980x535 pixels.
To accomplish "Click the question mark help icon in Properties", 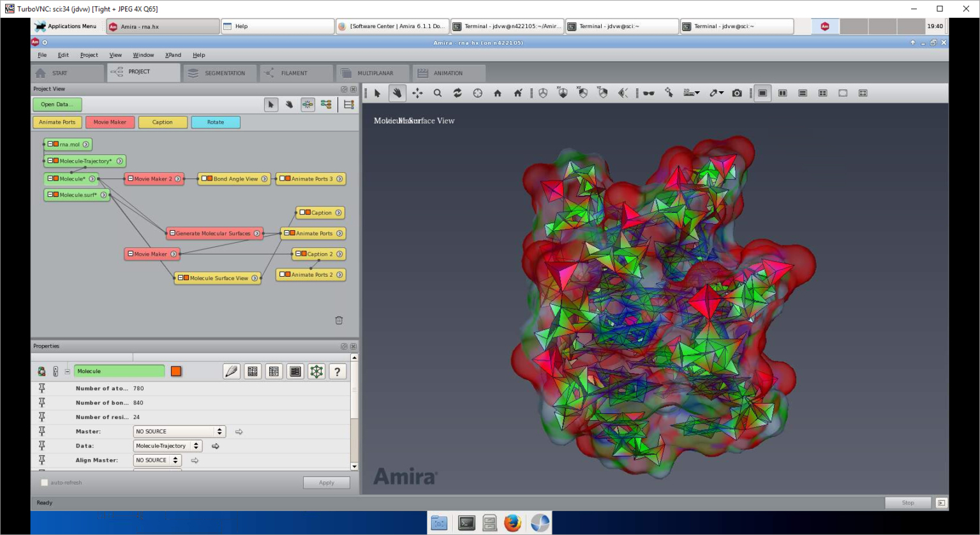I will point(338,371).
